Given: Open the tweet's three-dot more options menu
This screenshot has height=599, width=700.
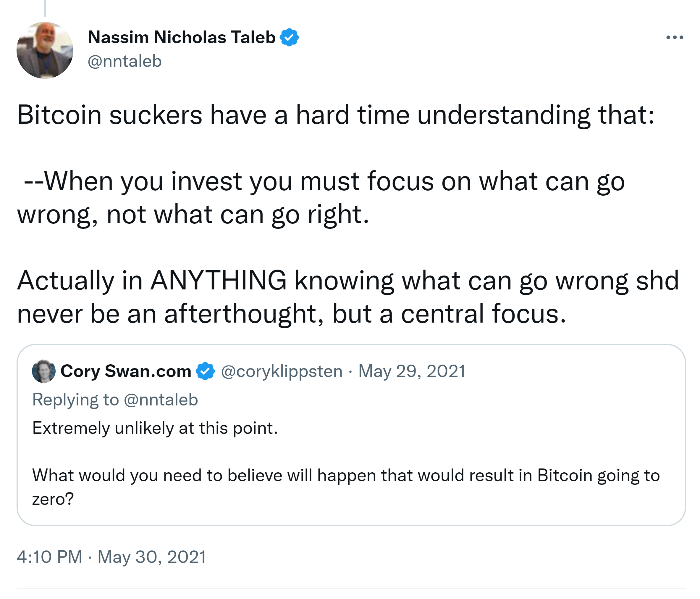Looking at the screenshot, I should tap(674, 37).
